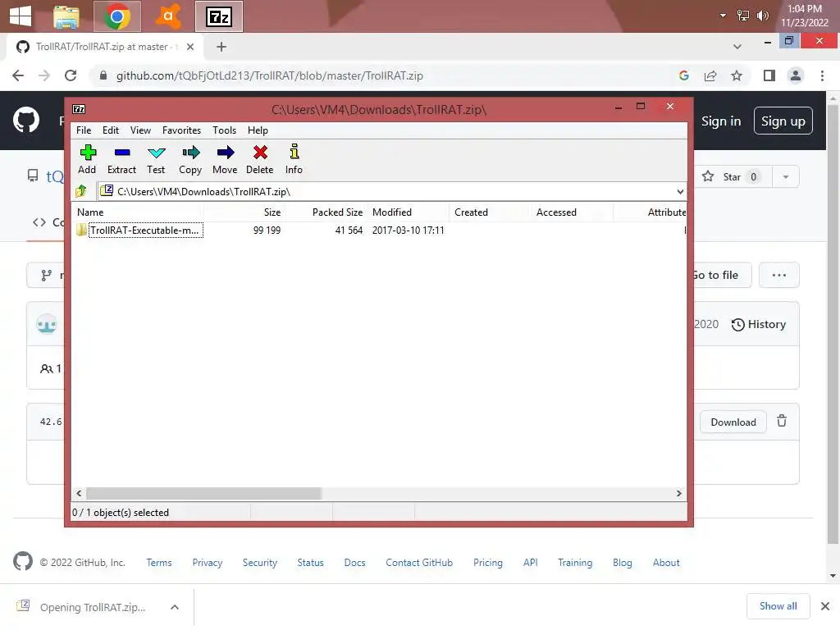Open the Windows Start button
Image resolution: width=840 pixels, height=630 pixels.
tap(21, 16)
